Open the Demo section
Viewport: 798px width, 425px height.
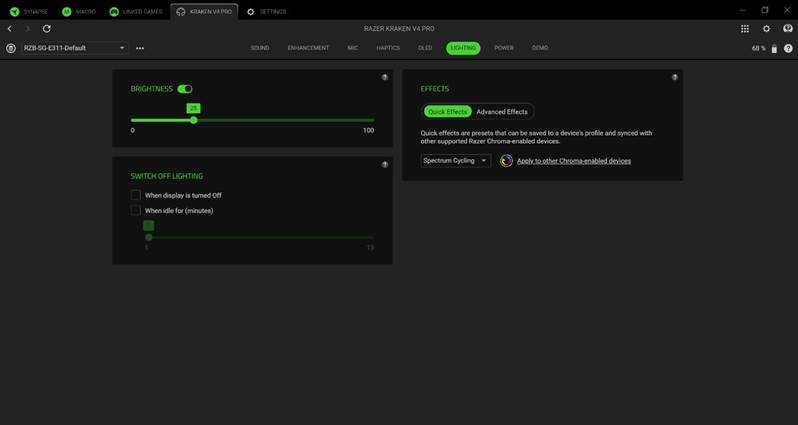click(x=540, y=48)
